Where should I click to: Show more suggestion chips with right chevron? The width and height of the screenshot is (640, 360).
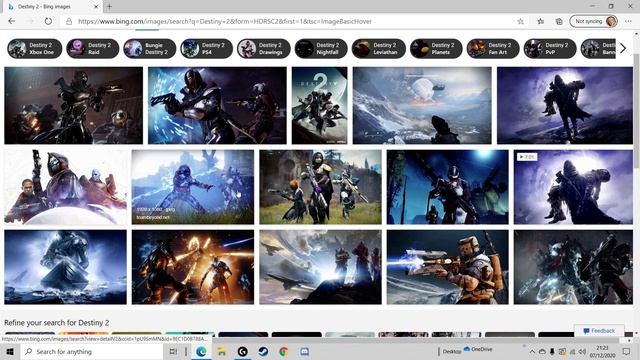623,49
